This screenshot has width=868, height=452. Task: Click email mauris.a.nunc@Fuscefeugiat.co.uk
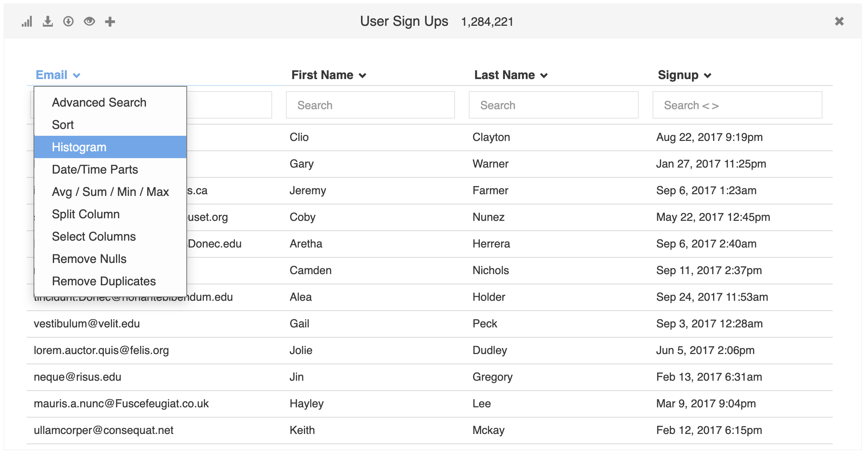coord(121,403)
